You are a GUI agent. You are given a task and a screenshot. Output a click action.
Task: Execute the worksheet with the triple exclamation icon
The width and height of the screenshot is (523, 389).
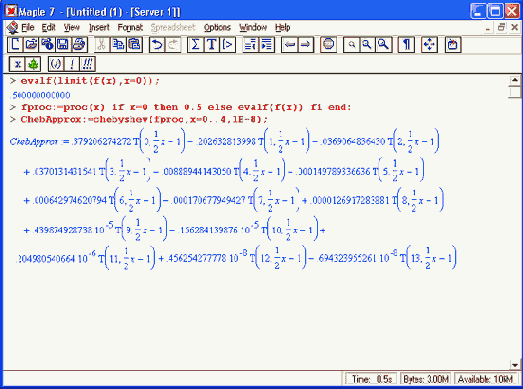tap(88, 64)
